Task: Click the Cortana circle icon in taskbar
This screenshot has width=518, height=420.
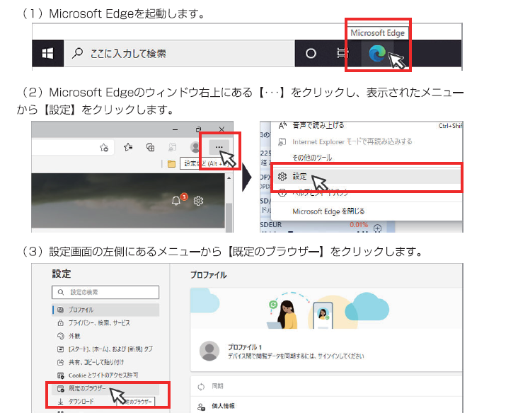Action: coord(311,54)
